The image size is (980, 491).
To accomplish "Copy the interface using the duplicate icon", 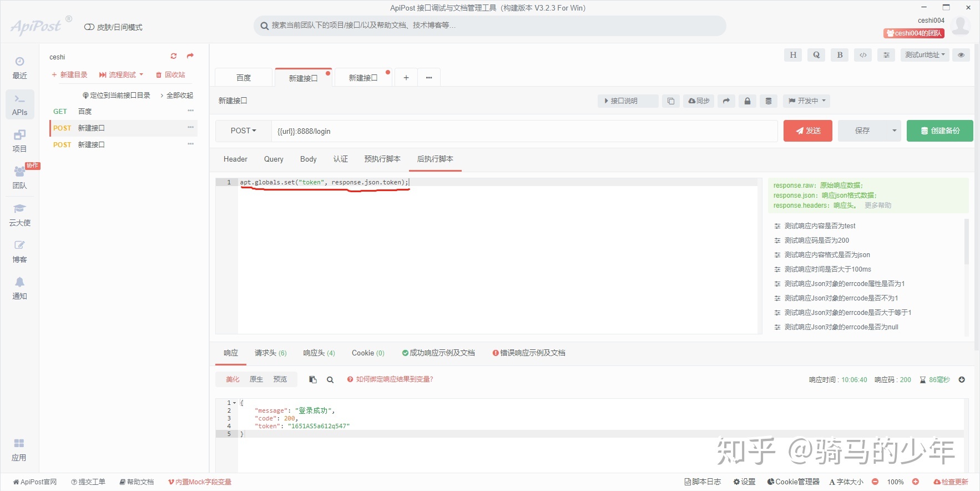I will click(671, 101).
